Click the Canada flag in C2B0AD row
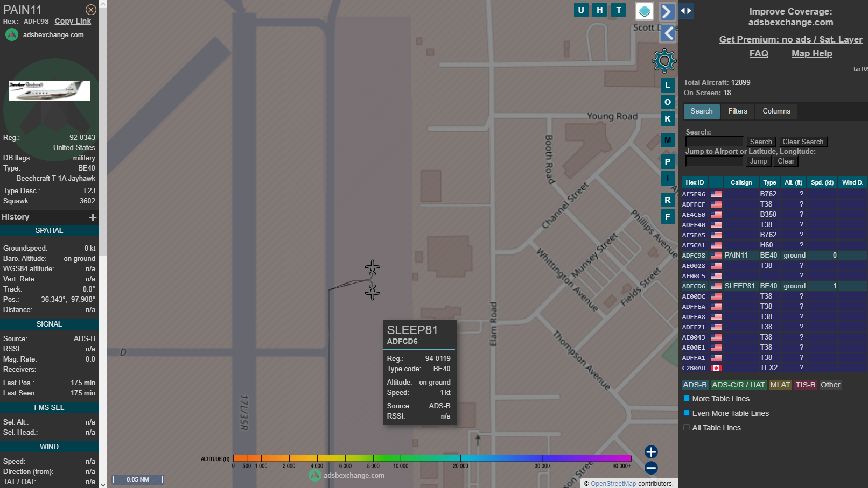Image resolution: width=868 pixels, height=488 pixels. click(x=716, y=368)
